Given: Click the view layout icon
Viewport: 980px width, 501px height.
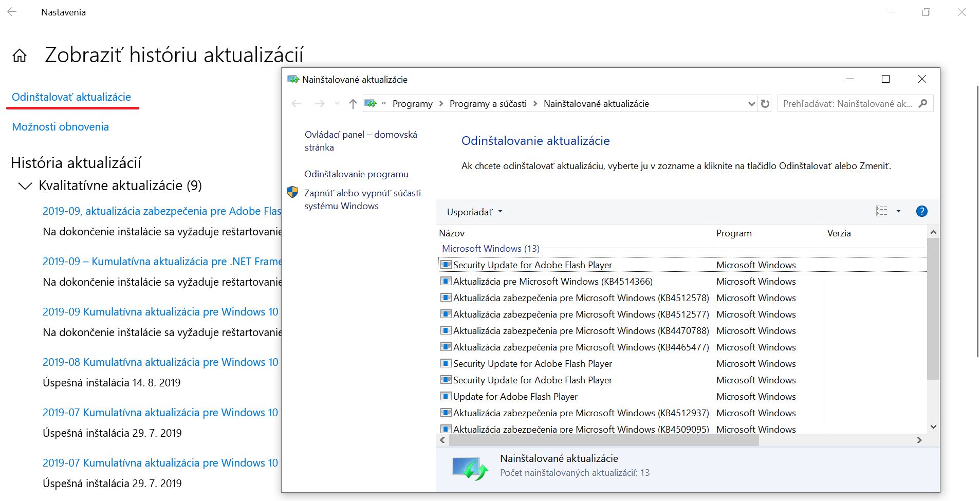Looking at the screenshot, I should tap(882, 211).
